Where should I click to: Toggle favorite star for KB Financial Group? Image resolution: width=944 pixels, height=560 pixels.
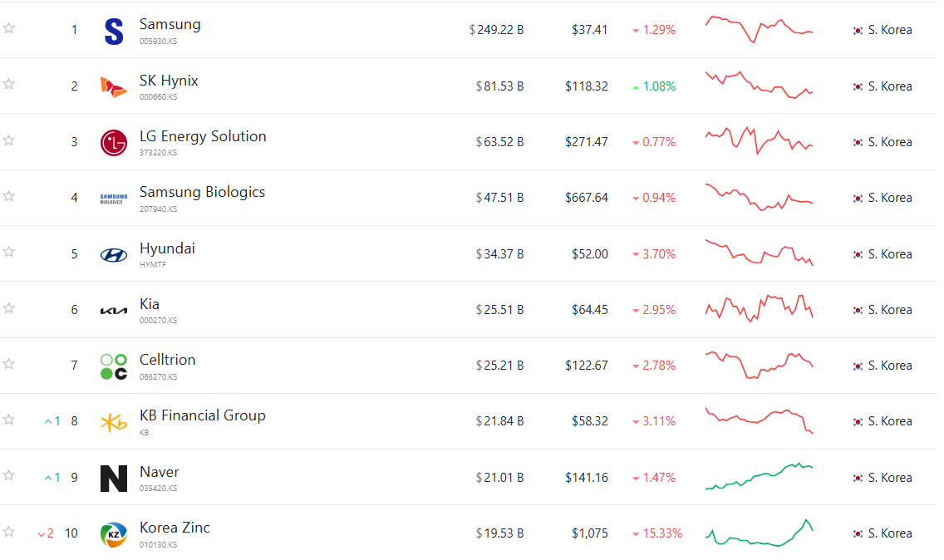coord(9,420)
